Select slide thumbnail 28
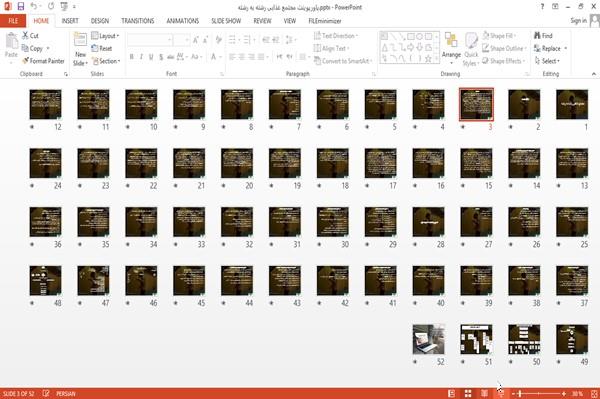 pyautogui.click(x=428, y=222)
